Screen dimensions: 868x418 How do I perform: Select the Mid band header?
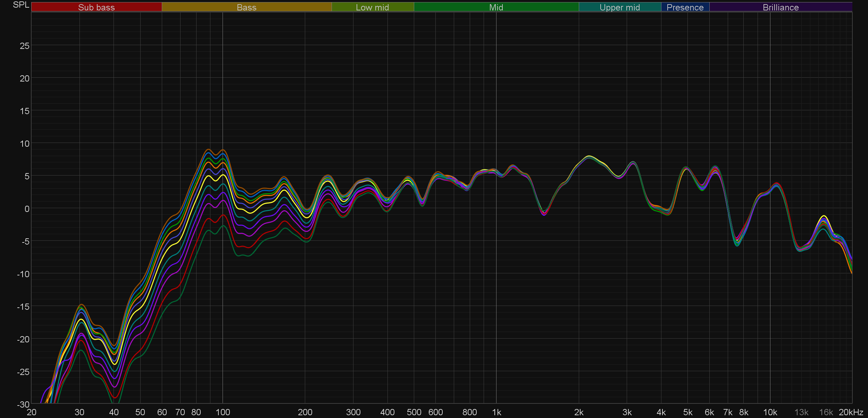point(496,7)
